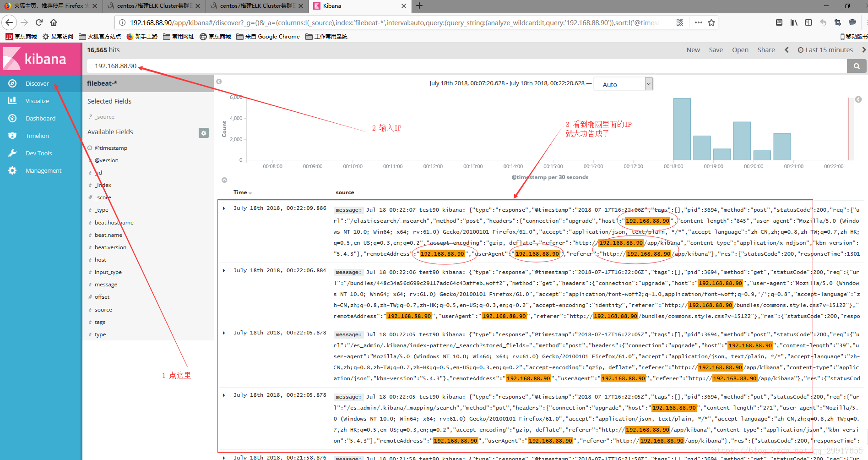The image size is (868, 460).
Task: Switch to the 火狐主页 browser tab
Action: click(50, 6)
